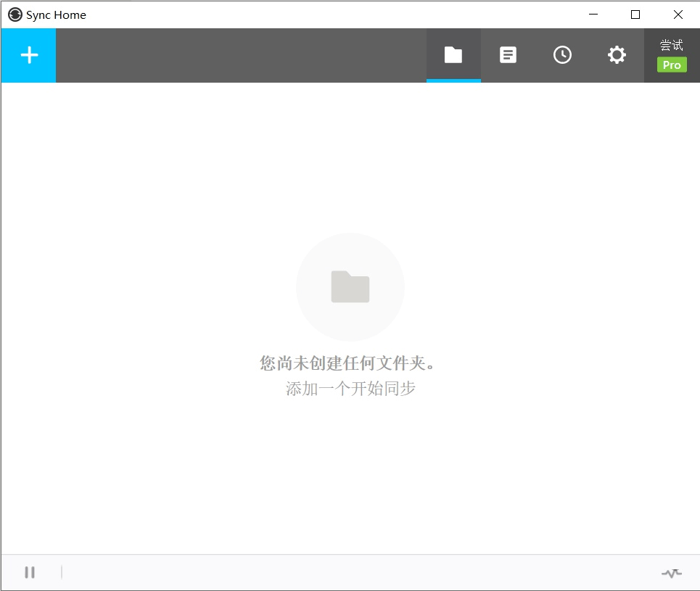Click the green Pro badge
The image size is (700, 591).
click(672, 65)
